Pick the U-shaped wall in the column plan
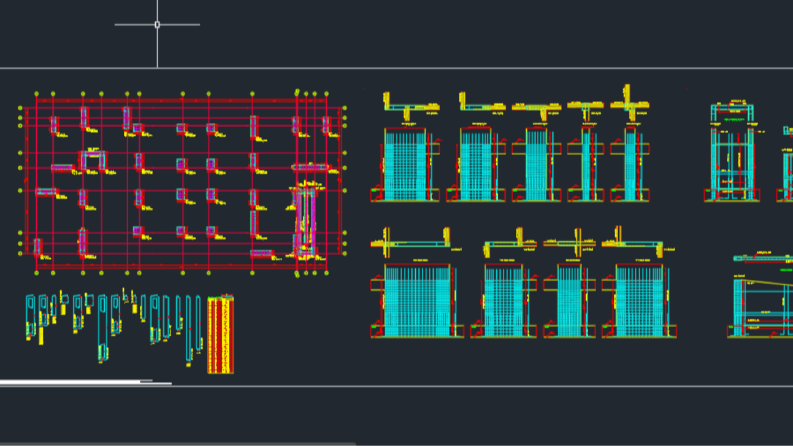This screenshot has height=446, width=793. [x=93, y=159]
